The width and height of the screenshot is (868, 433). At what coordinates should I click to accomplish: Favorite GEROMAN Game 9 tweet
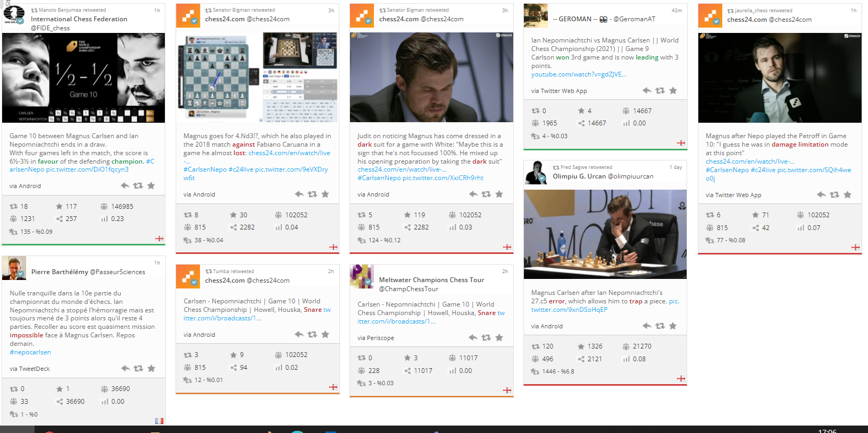[673, 90]
